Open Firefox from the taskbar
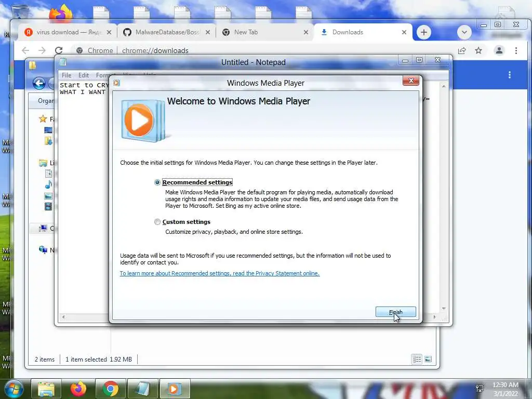The image size is (532, 399). (78, 389)
